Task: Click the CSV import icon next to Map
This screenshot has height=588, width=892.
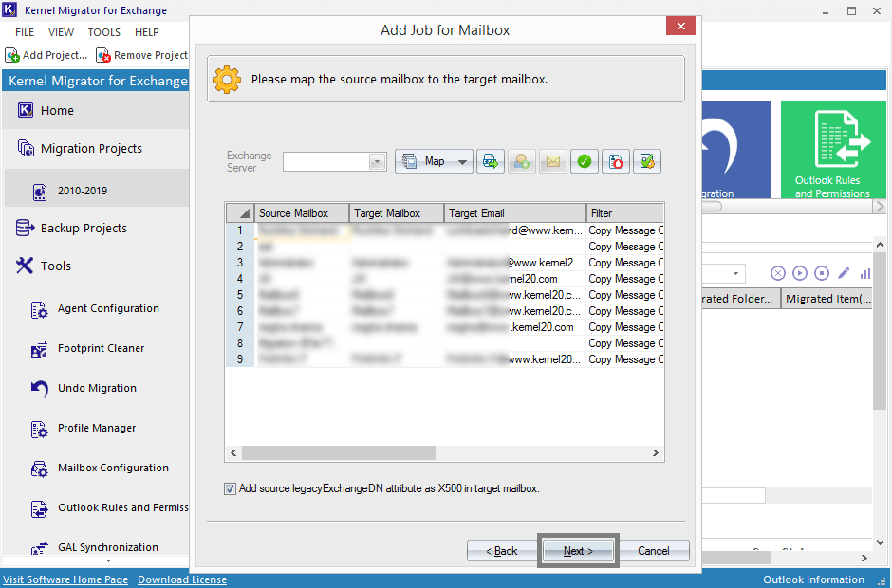Action: point(491,162)
